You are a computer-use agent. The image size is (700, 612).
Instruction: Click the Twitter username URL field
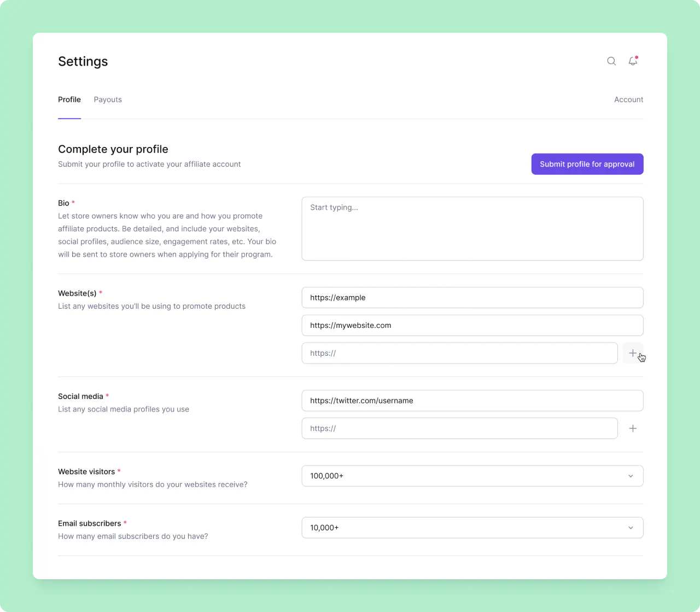coord(472,401)
